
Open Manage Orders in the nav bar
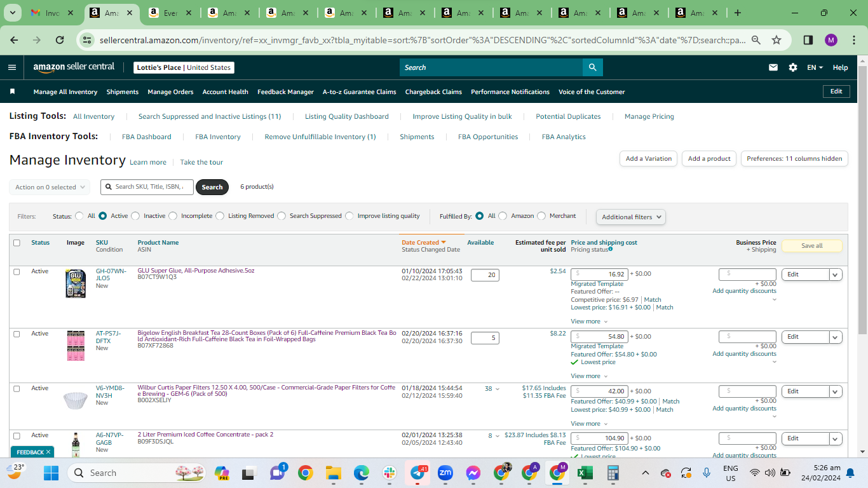170,91
